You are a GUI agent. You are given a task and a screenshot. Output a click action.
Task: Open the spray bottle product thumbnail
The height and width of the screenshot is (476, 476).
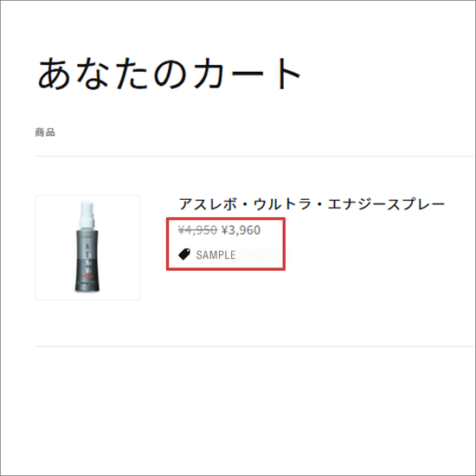click(x=87, y=248)
